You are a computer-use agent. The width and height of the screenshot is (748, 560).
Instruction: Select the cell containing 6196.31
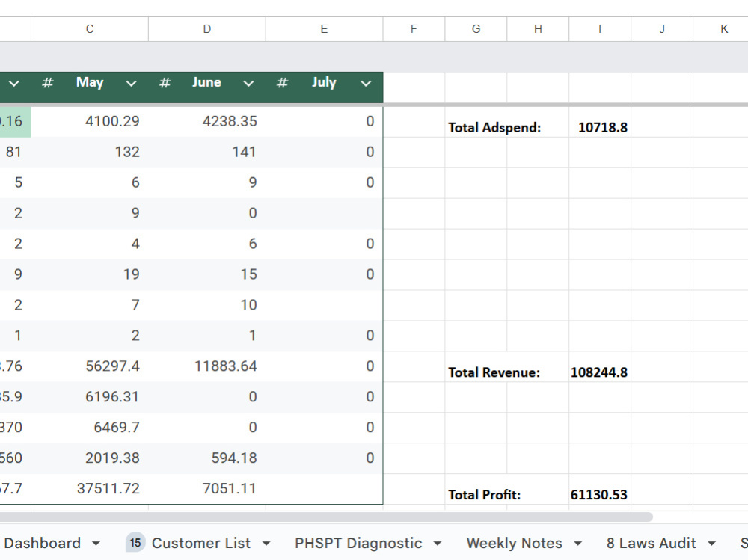pyautogui.click(x=90, y=397)
